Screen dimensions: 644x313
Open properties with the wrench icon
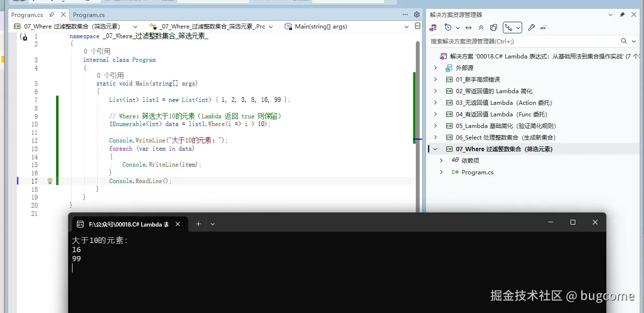pos(531,28)
